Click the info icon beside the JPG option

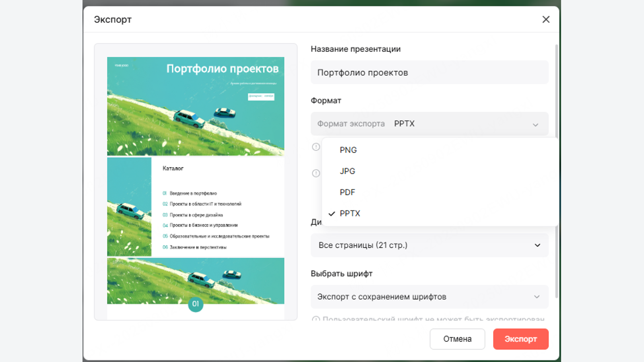316,173
